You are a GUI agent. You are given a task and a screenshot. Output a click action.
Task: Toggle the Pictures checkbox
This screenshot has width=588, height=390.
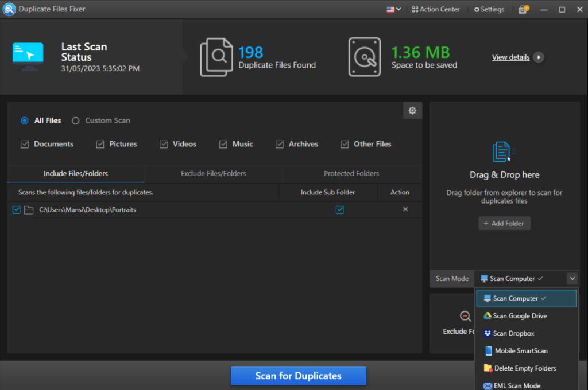click(x=100, y=144)
